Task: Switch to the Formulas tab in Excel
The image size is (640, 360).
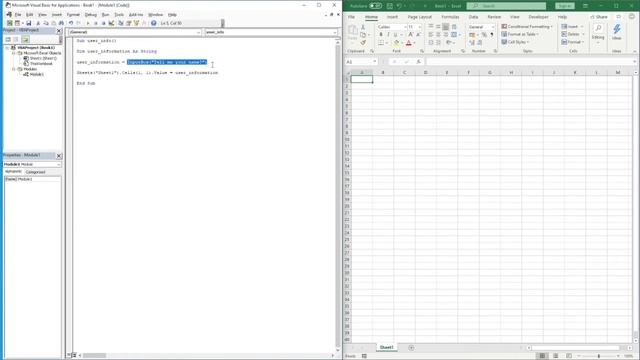Action: click(x=450, y=17)
